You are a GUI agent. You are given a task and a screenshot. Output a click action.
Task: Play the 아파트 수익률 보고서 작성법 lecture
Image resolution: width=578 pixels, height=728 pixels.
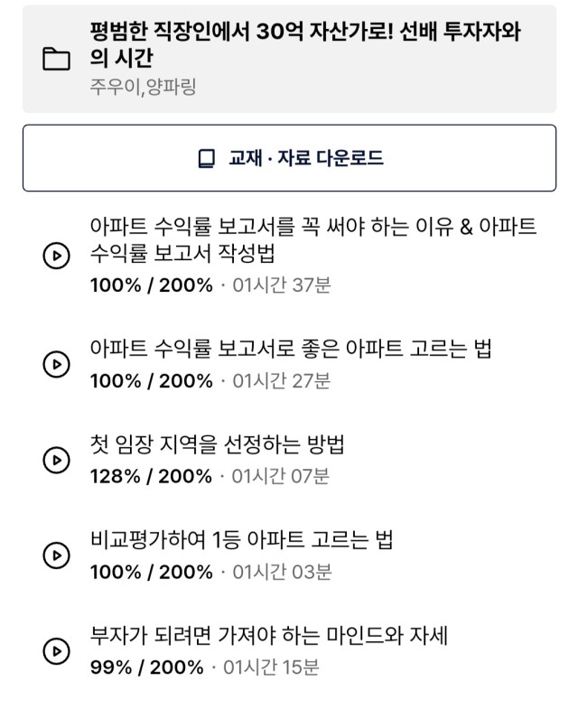point(56,256)
